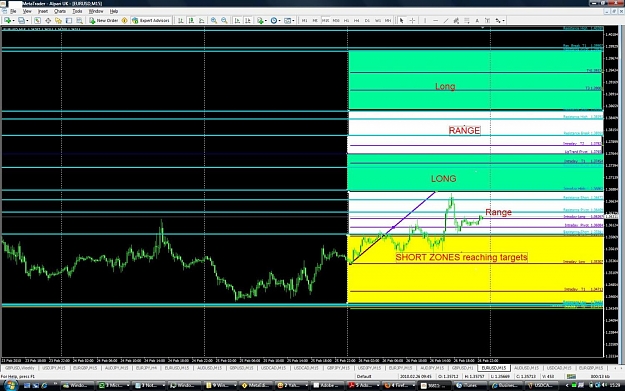Open the New Chart tool

[x=7, y=20]
